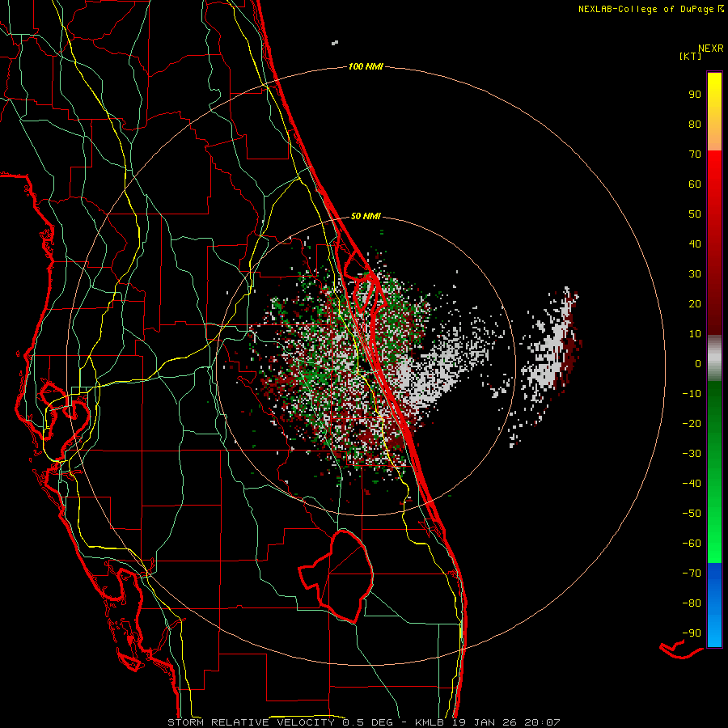The image size is (728, 728).
Task: Click the "-90" value on the velocity scale
Action: click(692, 633)
